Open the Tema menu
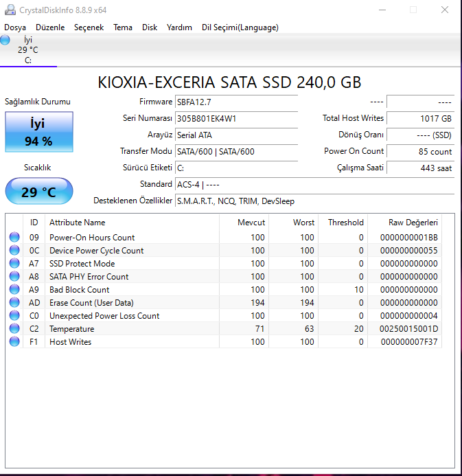Image resolution: width=462 pixels, height=476 pixels. point(123,27)
